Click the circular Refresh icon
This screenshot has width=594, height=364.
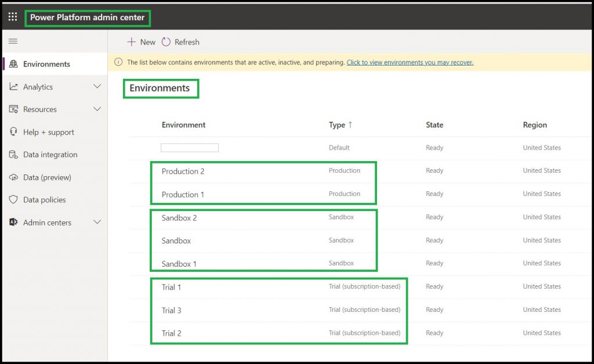(x=166, y=42)
